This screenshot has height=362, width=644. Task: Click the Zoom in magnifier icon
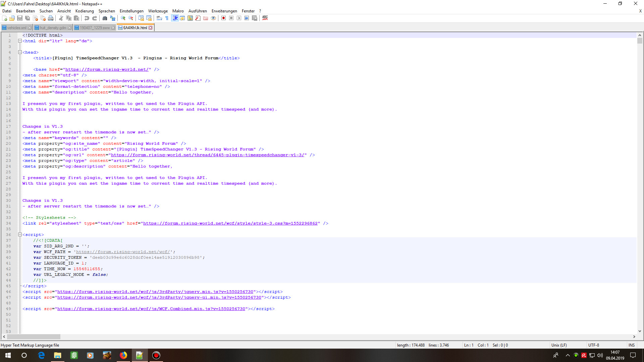click(123, 18)
